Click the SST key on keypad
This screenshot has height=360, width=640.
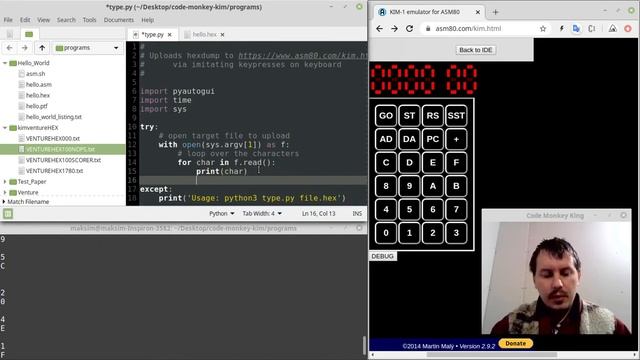pos(456,116)
